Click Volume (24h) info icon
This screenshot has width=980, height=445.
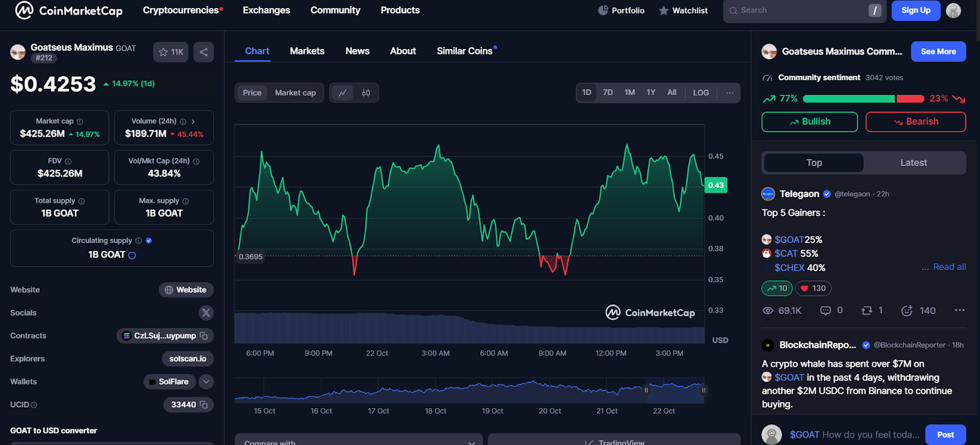(x=183, y=121)
